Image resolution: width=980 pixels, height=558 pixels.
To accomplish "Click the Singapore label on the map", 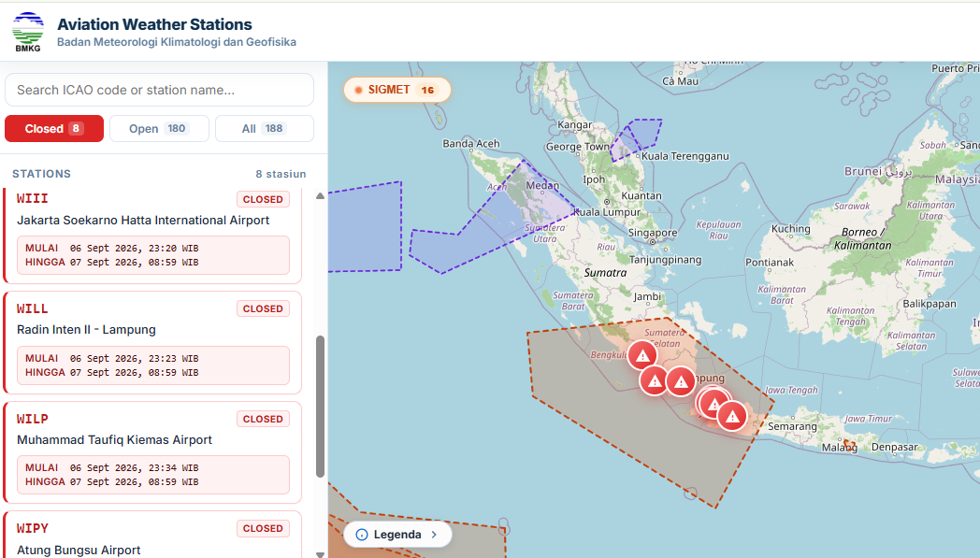I will 653,233.
